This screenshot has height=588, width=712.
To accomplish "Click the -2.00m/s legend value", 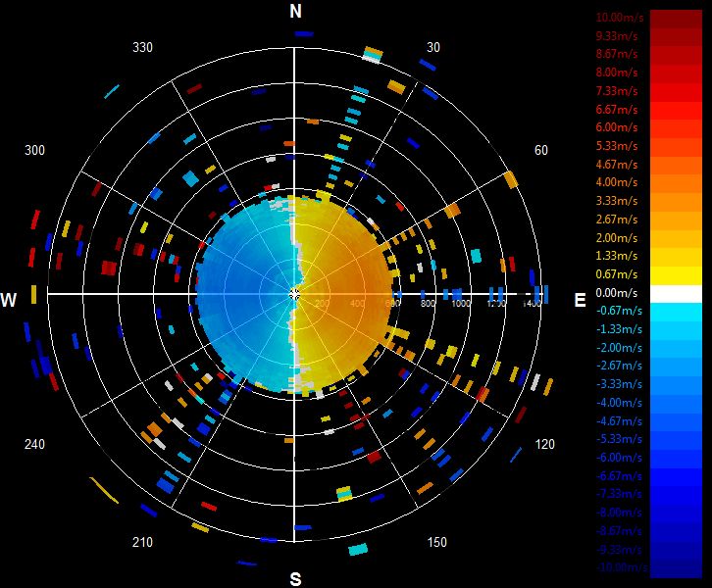I will pyautogui.click(x=619, y=348).
